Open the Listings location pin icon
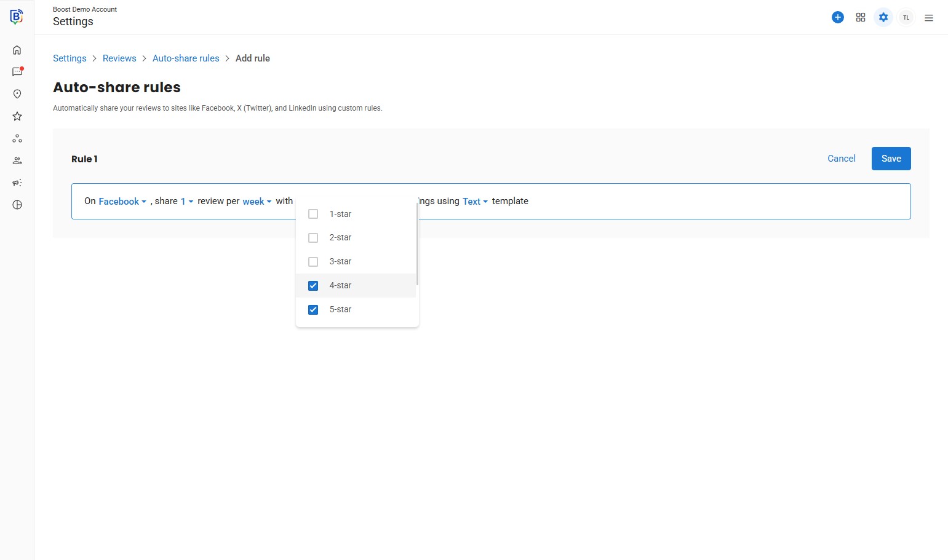 17,94
